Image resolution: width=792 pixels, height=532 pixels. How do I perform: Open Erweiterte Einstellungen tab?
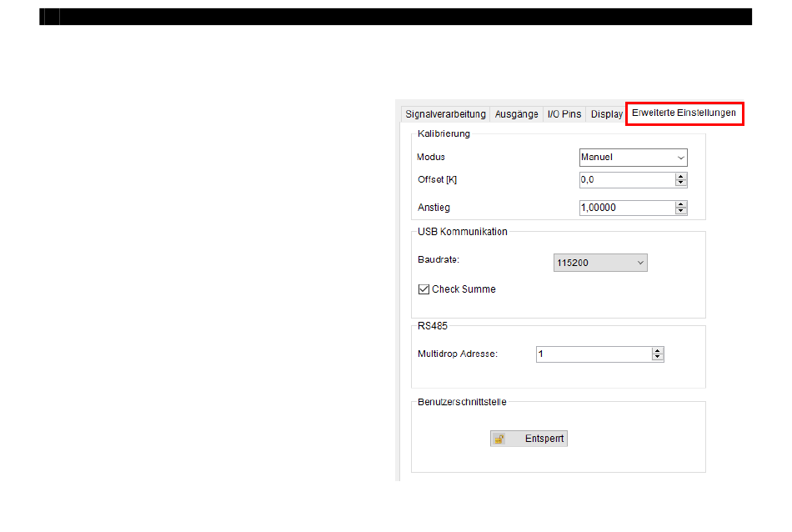(684, 113)
